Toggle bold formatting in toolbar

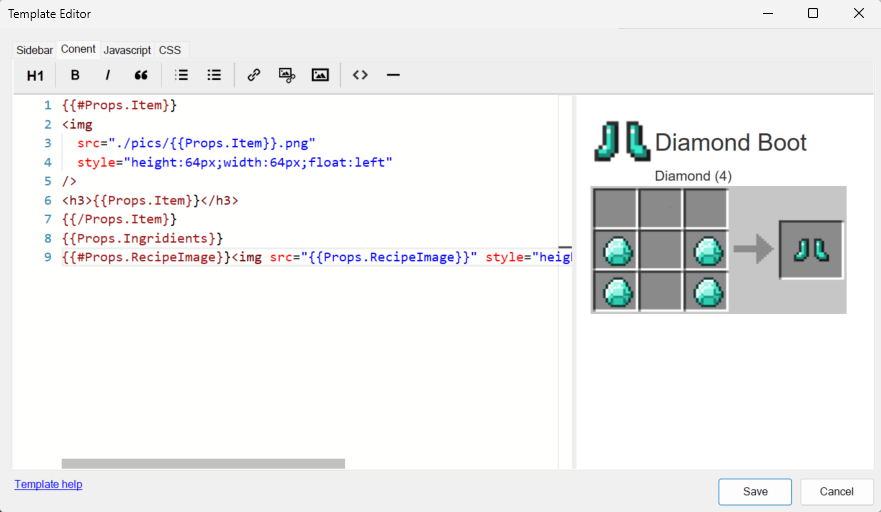click(75, 75)
